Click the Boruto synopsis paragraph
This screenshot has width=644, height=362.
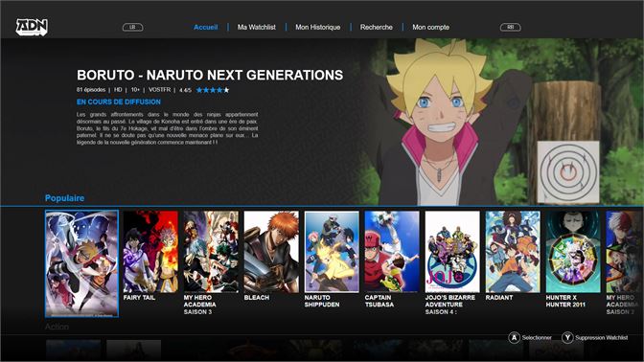click(167, 128)
